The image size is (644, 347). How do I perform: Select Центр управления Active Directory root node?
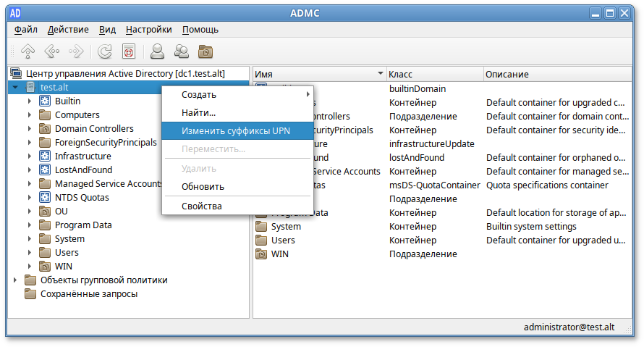tap(125, 74)
